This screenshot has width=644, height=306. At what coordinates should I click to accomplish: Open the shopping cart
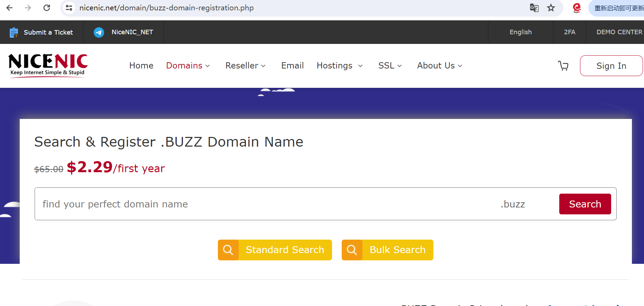click(x=563, y=66)
